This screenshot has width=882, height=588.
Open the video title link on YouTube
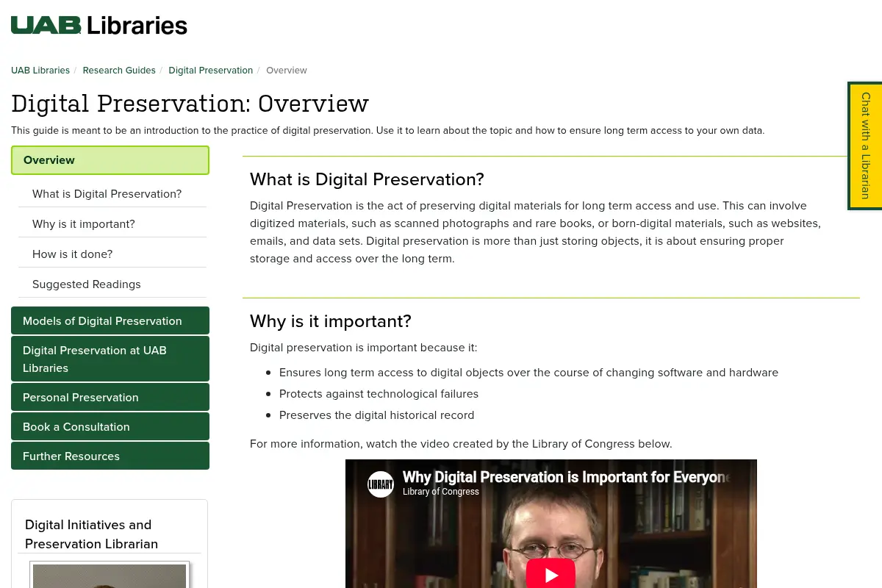click(x=566, y=477)
